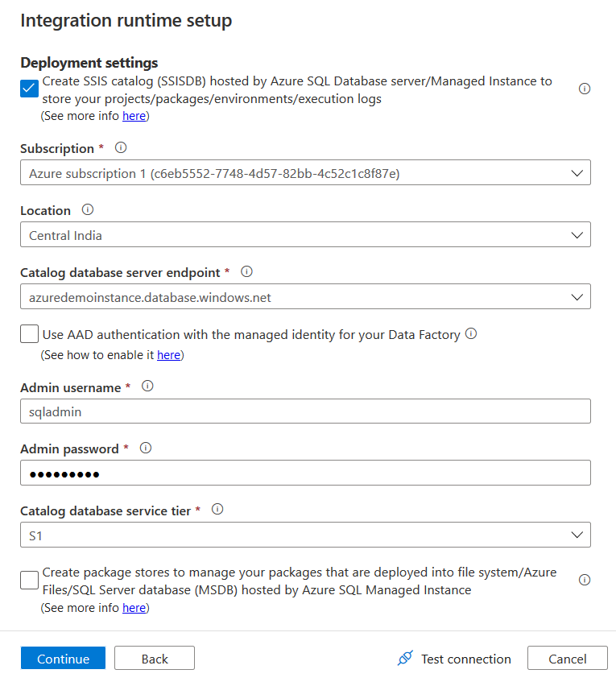Open the Catalog database service tier dropdown
Image resolution: width=616 pixels, height=682 pixels.
pyautogui.click(x=305, y=535)
